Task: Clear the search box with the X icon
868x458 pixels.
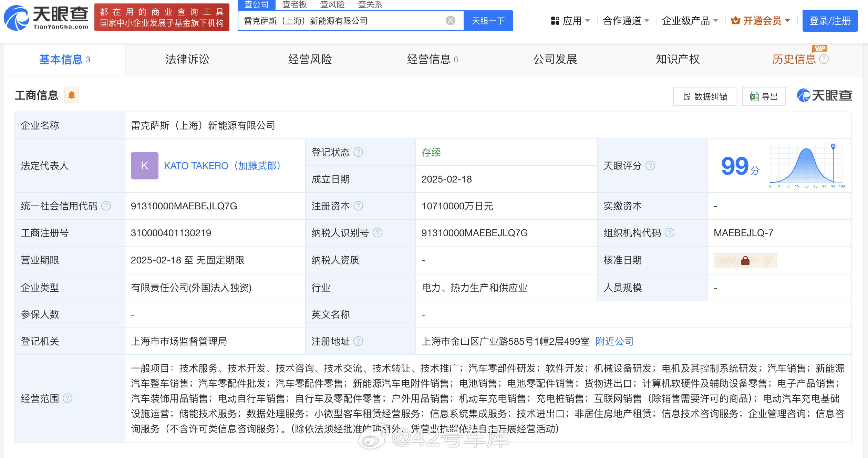Action: coord(450,21)
